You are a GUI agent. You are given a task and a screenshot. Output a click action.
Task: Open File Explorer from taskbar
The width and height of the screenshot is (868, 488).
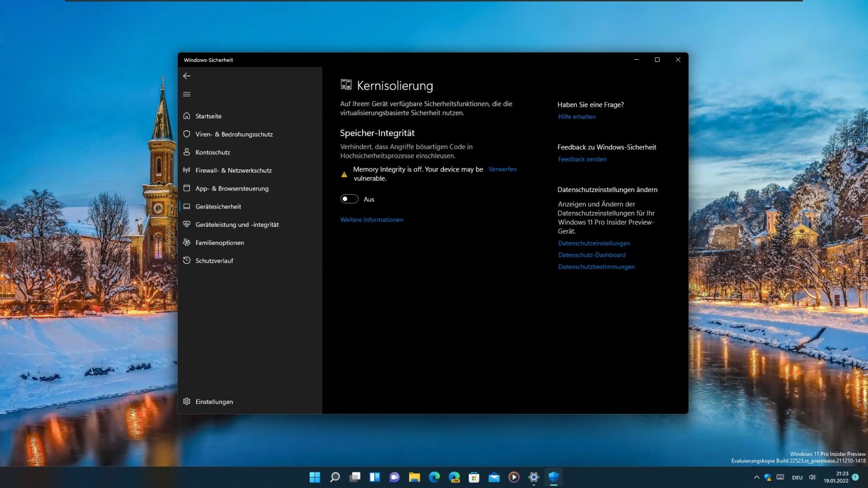click(x=414, y=477)
